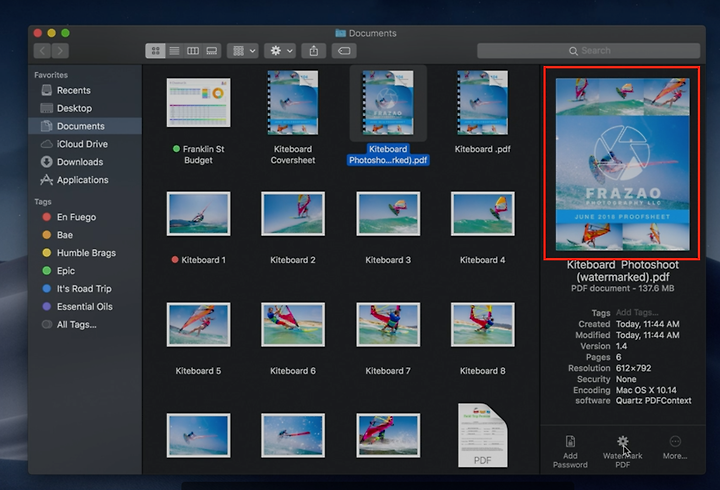Viewport: 720px width, 490px height.
Task: Select the red En Fuego tag
Action: 85,217
